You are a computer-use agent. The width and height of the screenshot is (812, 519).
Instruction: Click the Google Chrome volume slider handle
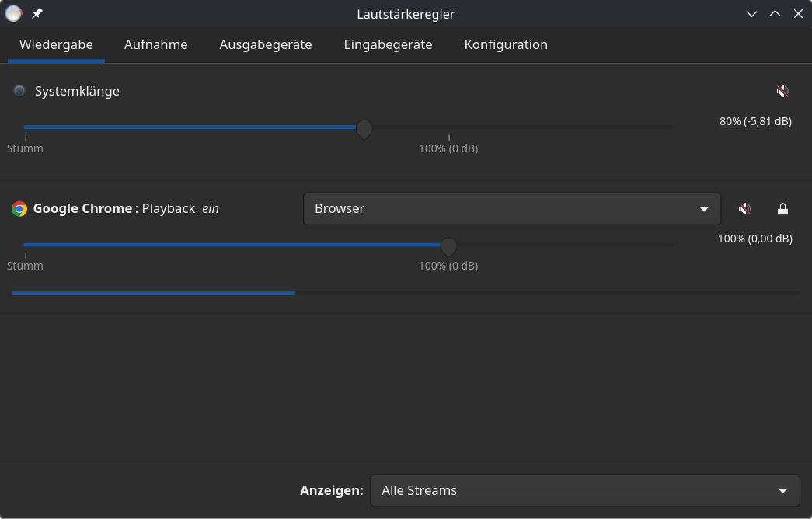(x=448, y=246)
